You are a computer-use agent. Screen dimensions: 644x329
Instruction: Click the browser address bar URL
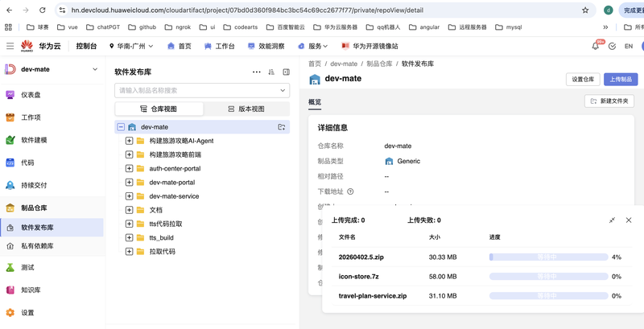click(247, 10)
